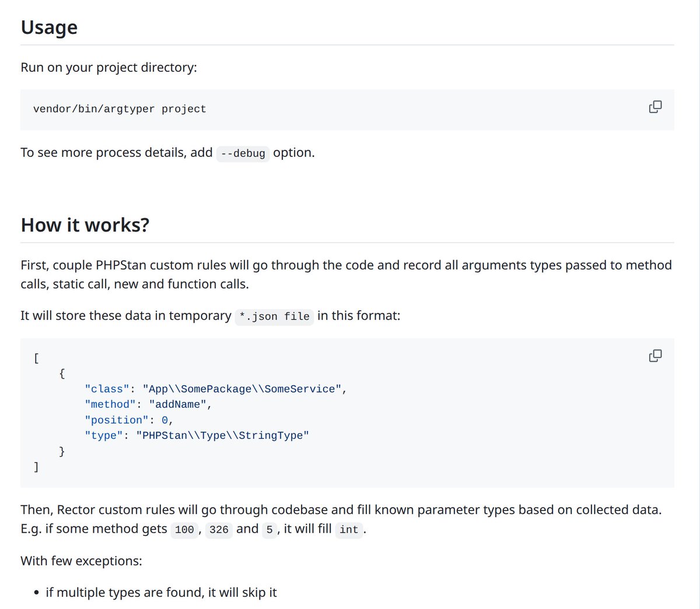Click the "With few exceptions:" text
The image size is (700, 609).
[81, 561]
